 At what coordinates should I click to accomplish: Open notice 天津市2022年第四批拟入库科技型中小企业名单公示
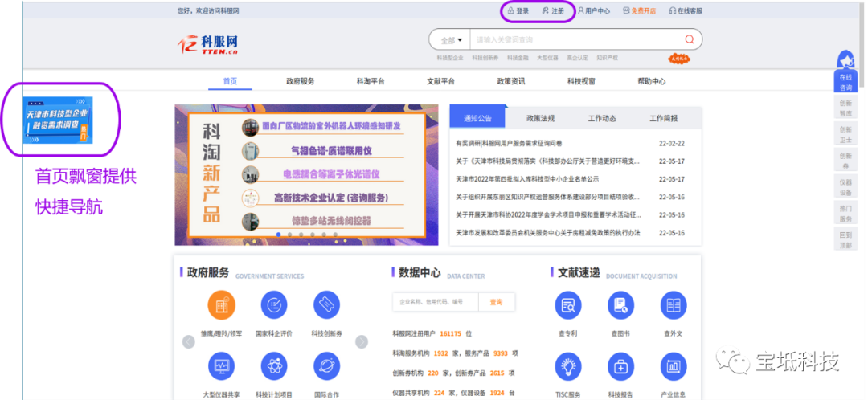click(x=527, y=179)
